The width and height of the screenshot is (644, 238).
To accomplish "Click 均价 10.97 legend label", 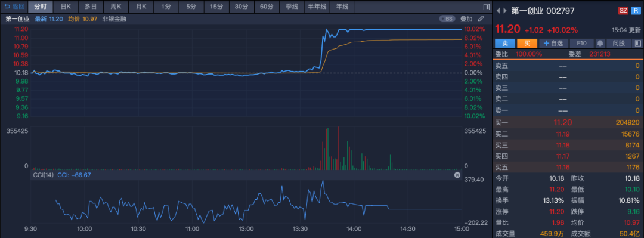I will click(82, 19).
